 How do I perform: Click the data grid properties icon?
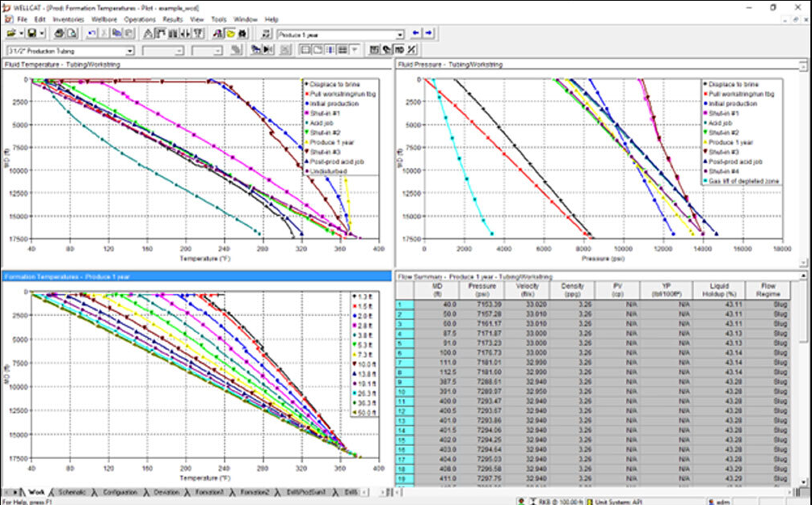(374, 50)
